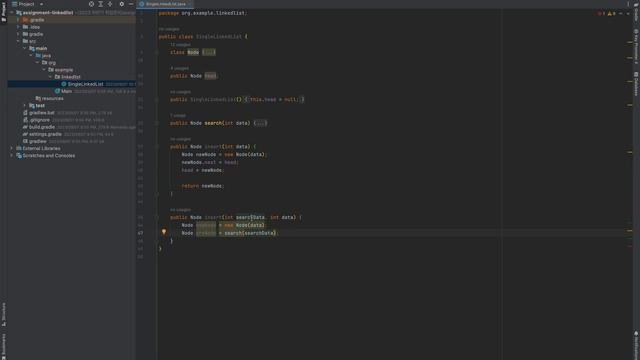Select gradlew.bat file
Image resolution: width=640 pixels, height=360 pixels.
[42, 113]
